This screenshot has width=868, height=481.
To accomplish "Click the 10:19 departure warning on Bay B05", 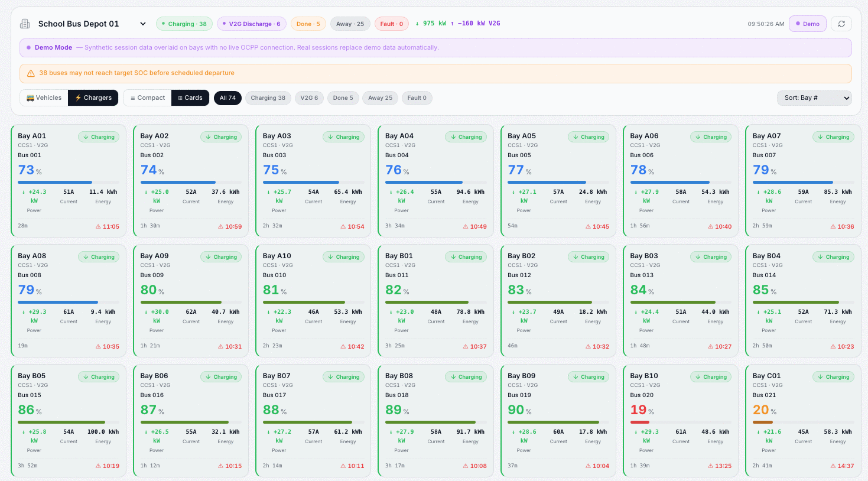I will [108, 466].
